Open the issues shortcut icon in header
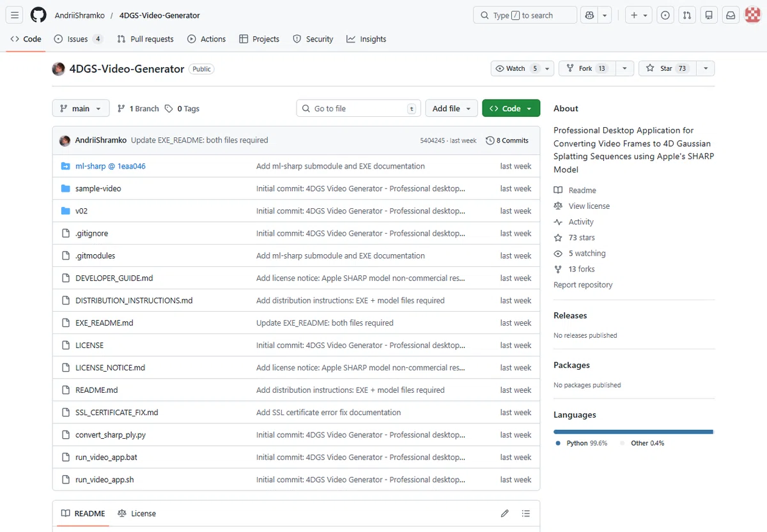 tap(665, 15)
